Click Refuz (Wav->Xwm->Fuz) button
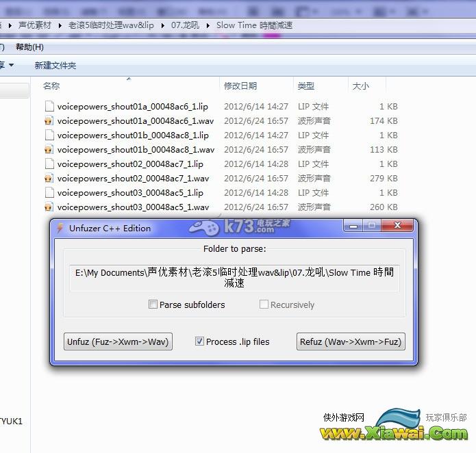This screenshot has width=476, height=453. 351,341
